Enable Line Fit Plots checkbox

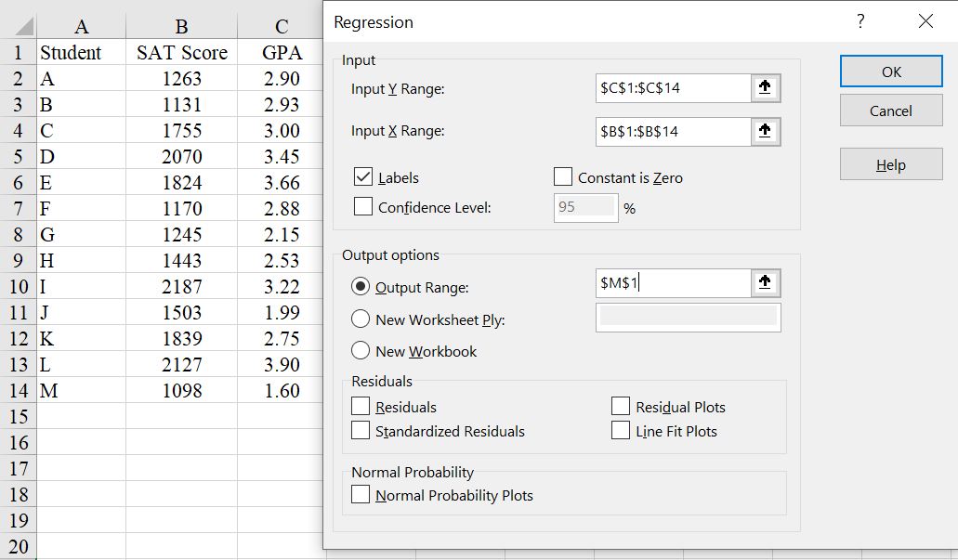click(x=621, y=431)
